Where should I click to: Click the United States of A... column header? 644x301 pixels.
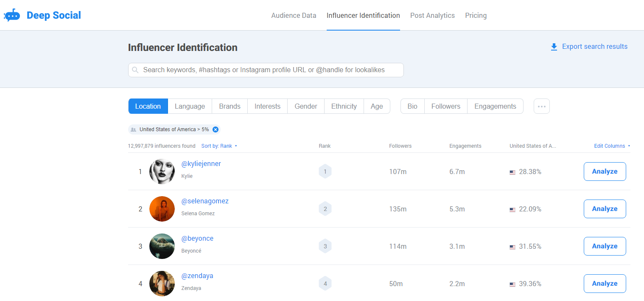[x=533, y=146]
